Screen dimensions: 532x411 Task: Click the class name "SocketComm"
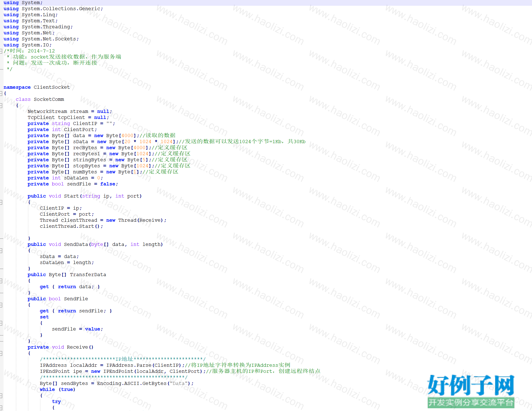(x=49, y=99)
